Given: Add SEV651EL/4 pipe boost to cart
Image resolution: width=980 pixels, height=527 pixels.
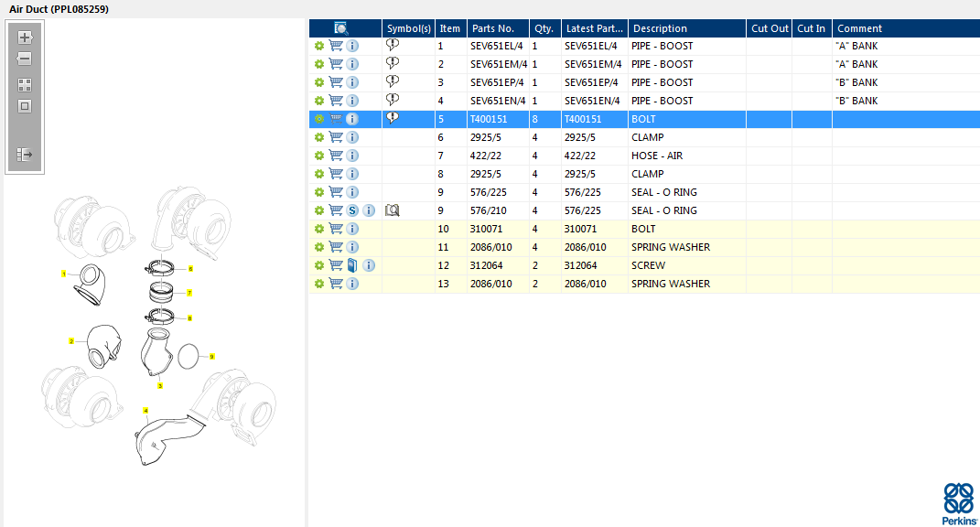Looking at the screenshot, I should pos(336,46).
